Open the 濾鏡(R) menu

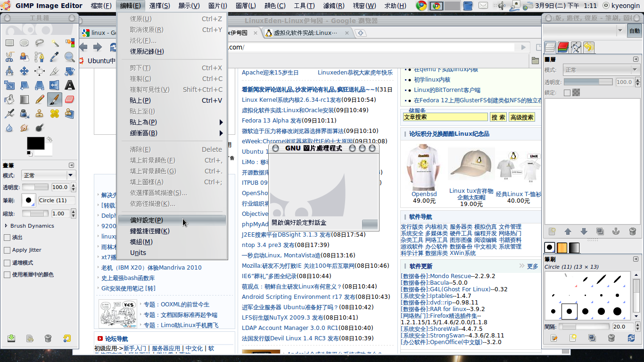click(334, 6)
